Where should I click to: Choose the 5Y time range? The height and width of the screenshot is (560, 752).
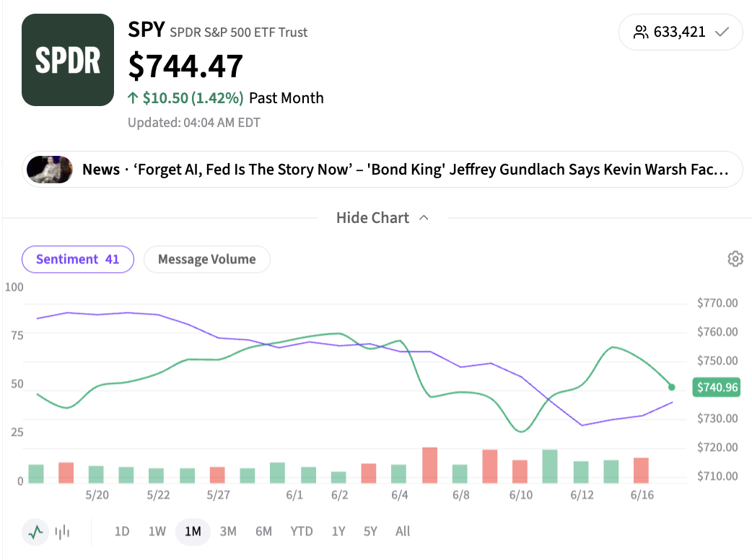pos(370,532)
